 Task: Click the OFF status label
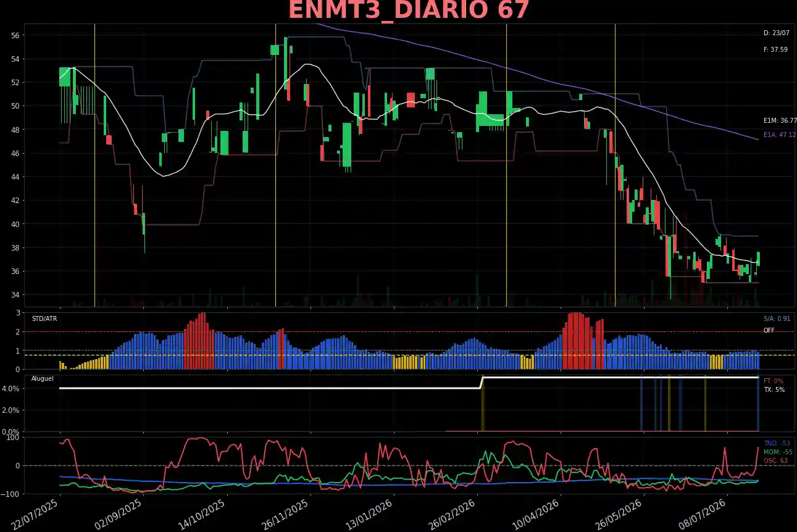coord(769,331)
